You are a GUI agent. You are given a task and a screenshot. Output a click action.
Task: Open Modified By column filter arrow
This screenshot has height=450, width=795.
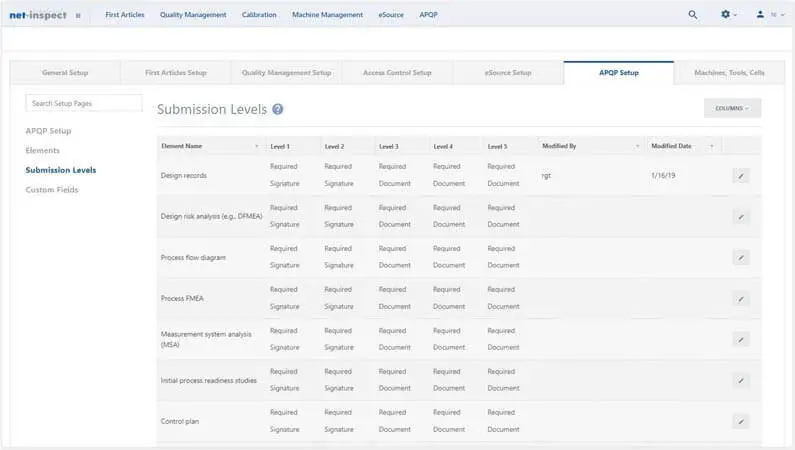[637, 146]
